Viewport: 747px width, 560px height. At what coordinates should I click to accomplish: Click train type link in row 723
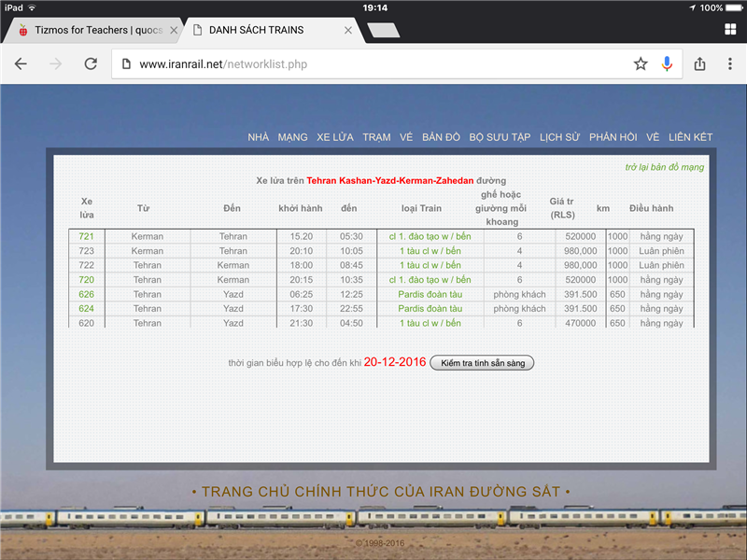pos(430,251)
